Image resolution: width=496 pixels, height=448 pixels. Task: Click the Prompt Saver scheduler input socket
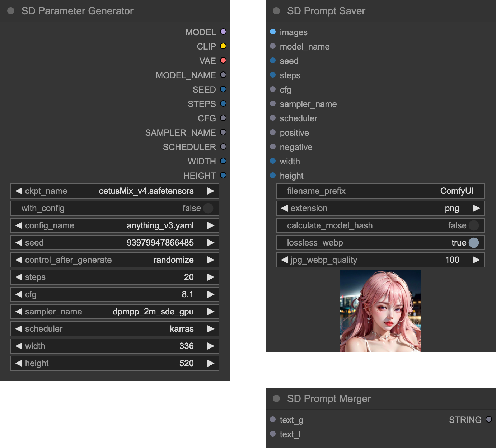273,118
